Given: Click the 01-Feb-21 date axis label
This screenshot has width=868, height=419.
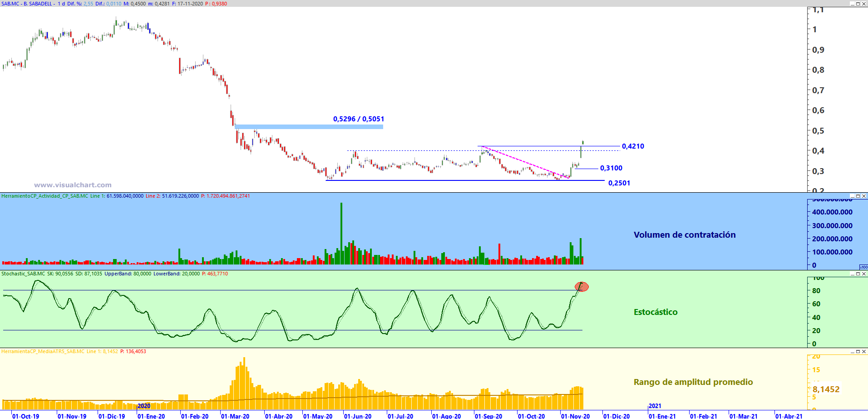Looking at the screenshot, I should [704, 416].
